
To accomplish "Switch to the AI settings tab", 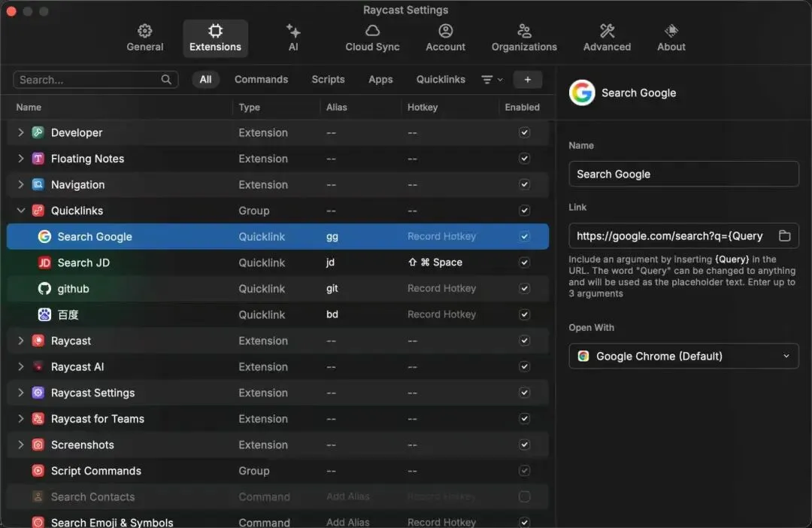I will 293,38.
